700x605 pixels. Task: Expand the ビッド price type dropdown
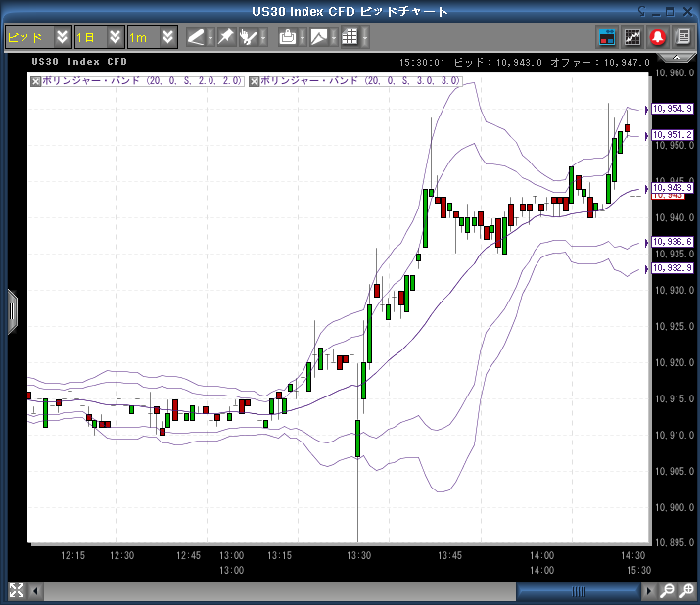coord(63,37)
